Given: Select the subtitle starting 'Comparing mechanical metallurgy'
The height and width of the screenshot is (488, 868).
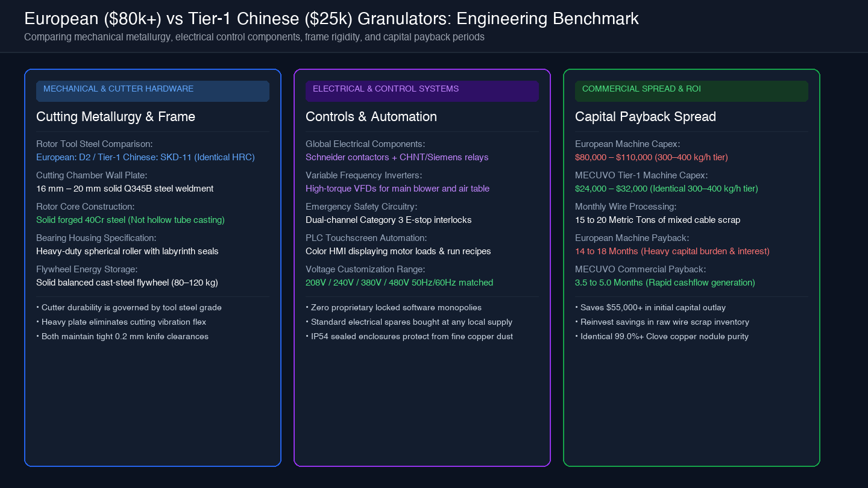Looking at the screenshot, I should 254,37.
